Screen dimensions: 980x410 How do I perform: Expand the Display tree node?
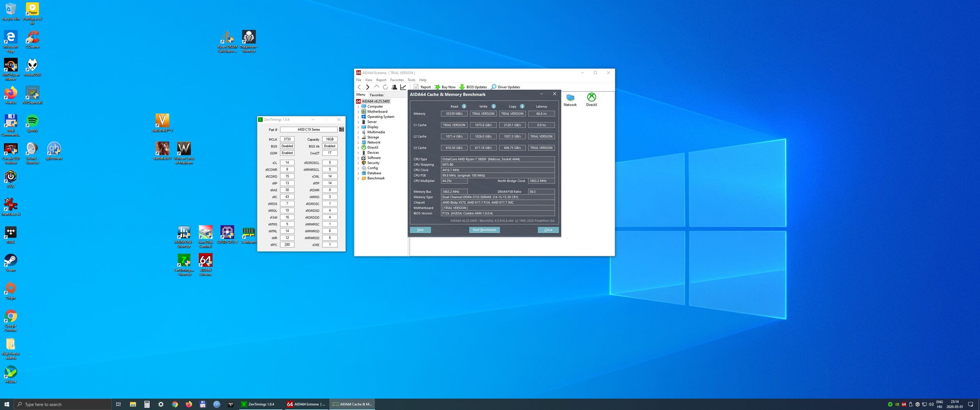359,127
